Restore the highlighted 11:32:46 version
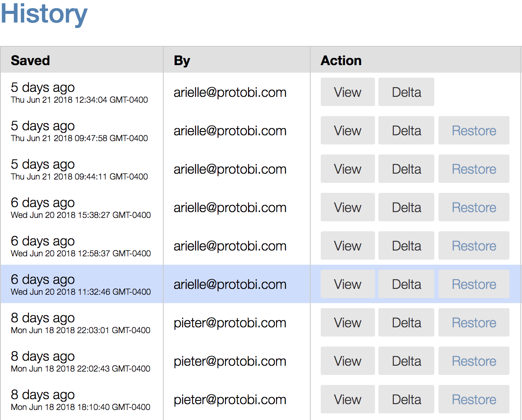Screen dimensions: 522x420 [x=474, y=284]
